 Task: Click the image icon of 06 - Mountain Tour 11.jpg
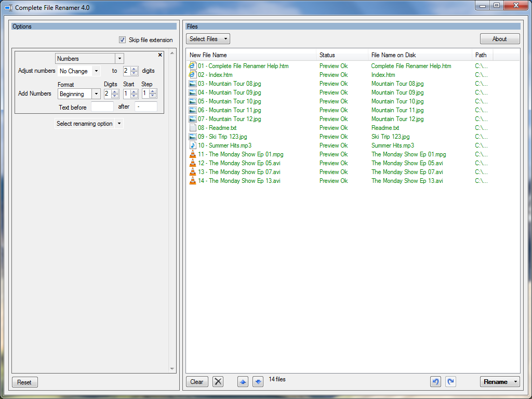pos(192,110)
